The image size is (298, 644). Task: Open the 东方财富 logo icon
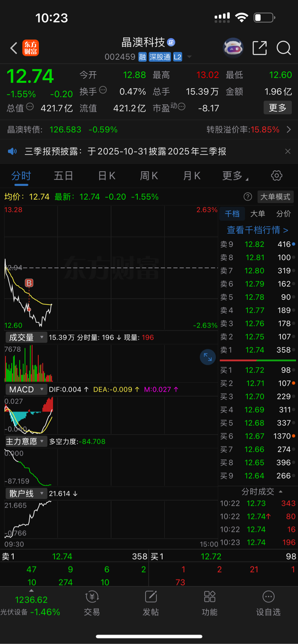(31, 48)
